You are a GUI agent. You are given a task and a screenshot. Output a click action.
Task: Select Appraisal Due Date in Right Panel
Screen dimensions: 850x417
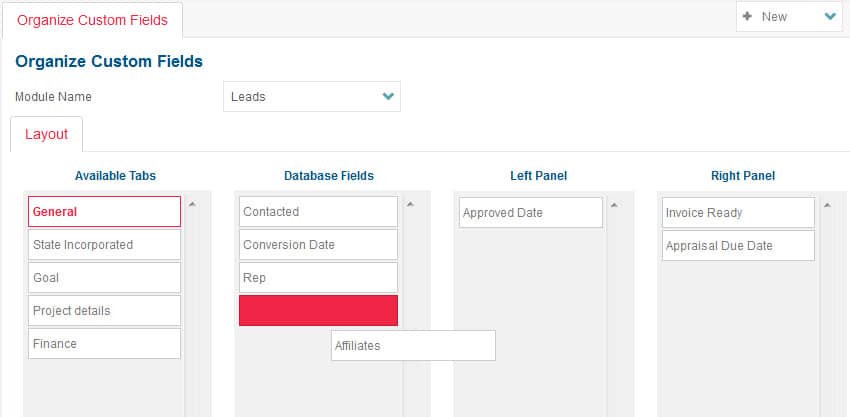(x=739, y=246)
